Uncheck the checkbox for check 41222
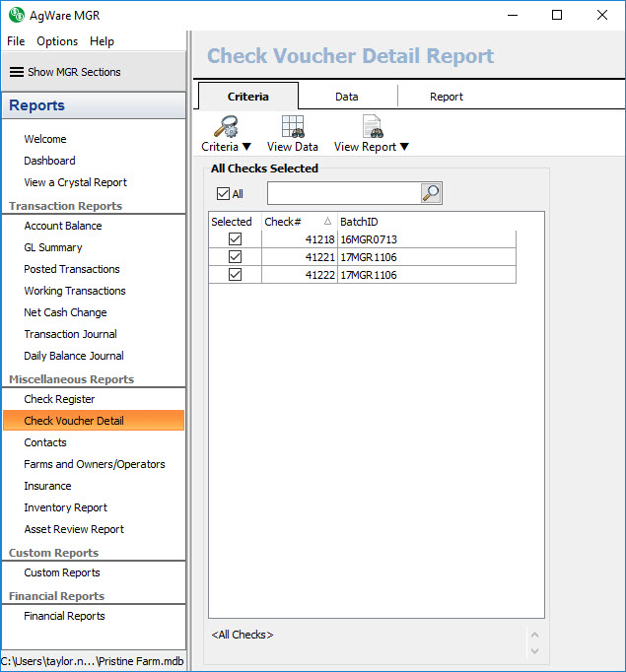The width and height of the screenshot is (626, 672). point(235,275)
